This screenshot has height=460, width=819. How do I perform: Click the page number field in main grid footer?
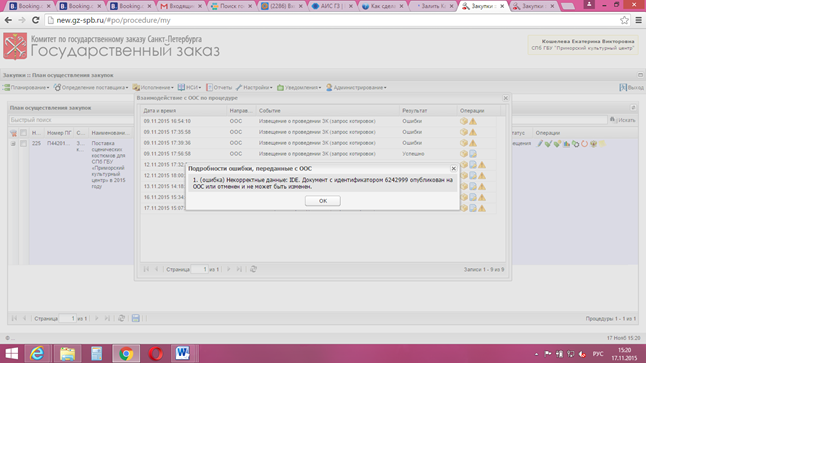pyautogui.click(x=67, y=319)
